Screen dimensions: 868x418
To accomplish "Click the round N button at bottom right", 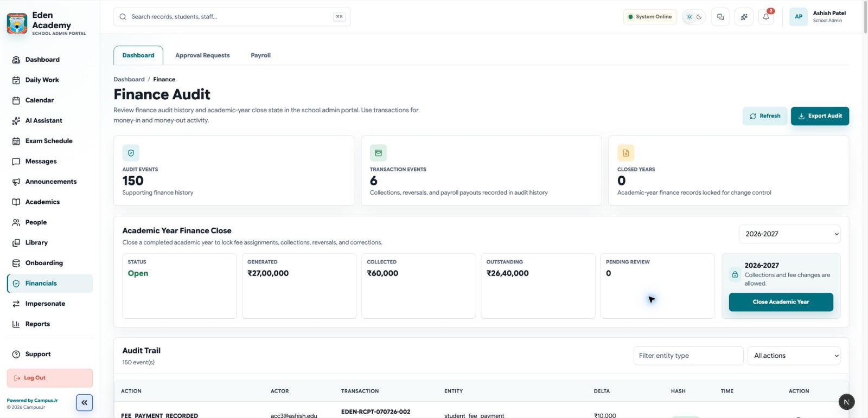I will pos(846,402).
